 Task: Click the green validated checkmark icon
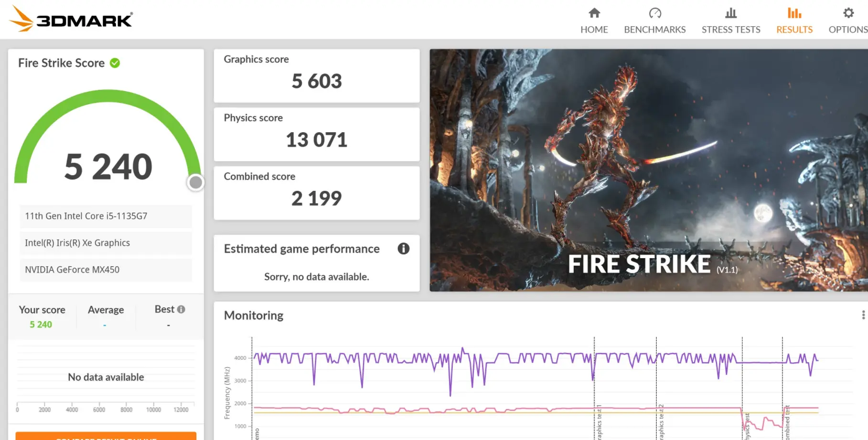[x=115, y=63]
